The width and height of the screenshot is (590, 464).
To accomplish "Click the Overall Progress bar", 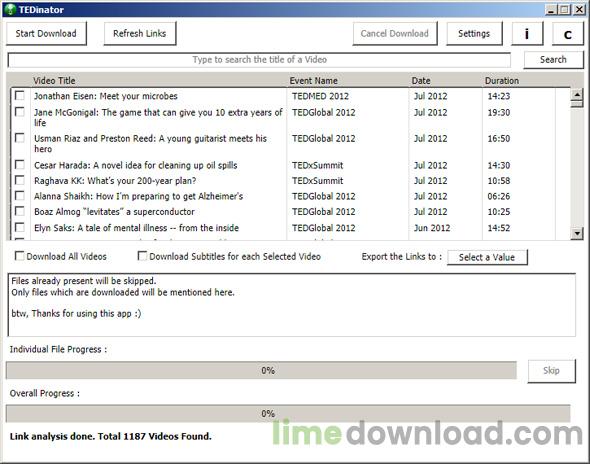I will tap(288, 414).
